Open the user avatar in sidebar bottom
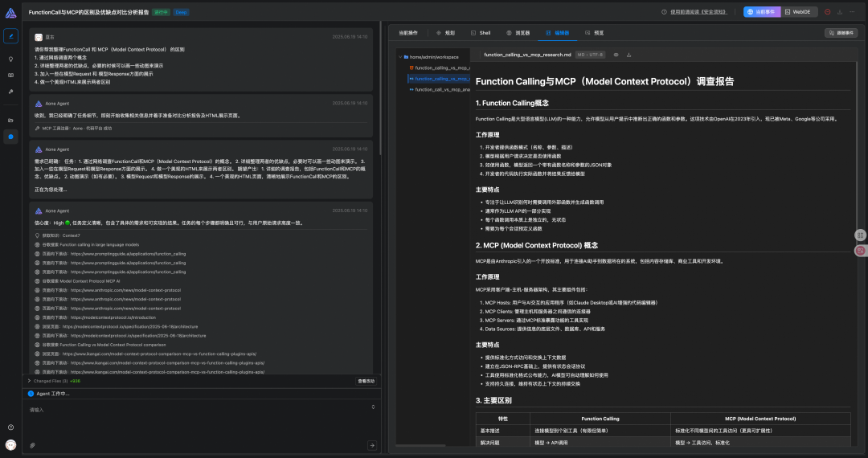 click(x=10, y=444)
